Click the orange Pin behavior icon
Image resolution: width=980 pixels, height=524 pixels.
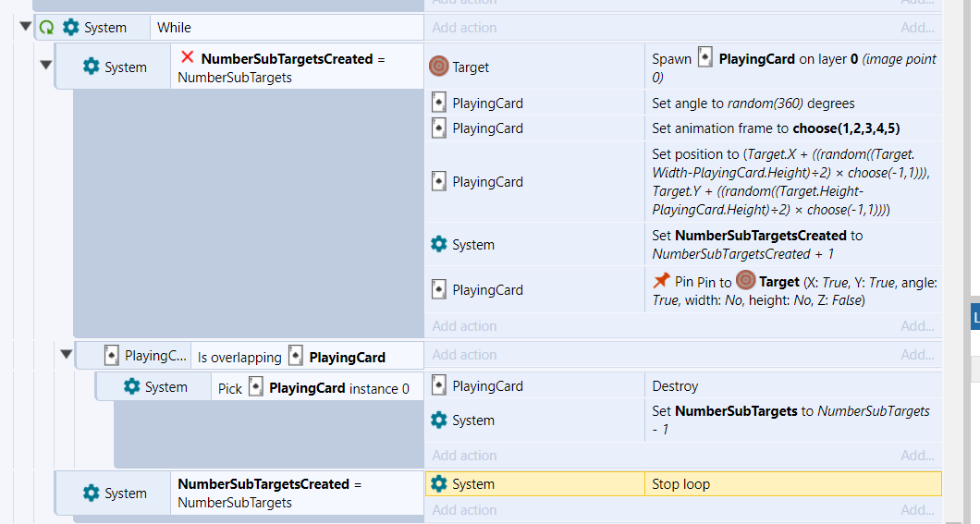point(661,281)
